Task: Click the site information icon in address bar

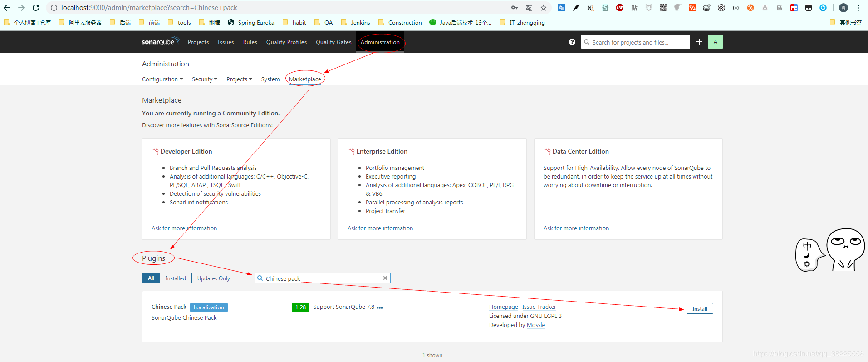Action: pyautogui.click(x=54, y=8)
